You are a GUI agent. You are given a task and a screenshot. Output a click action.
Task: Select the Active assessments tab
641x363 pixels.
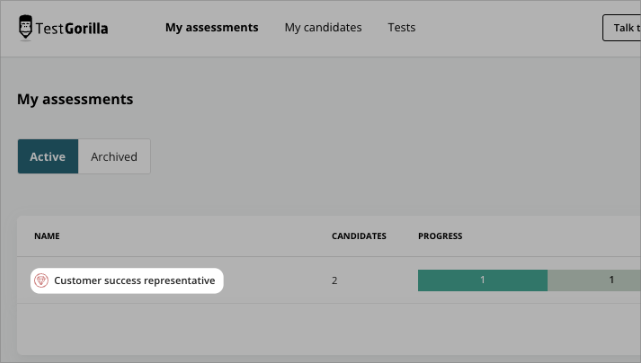pos(48,156)
